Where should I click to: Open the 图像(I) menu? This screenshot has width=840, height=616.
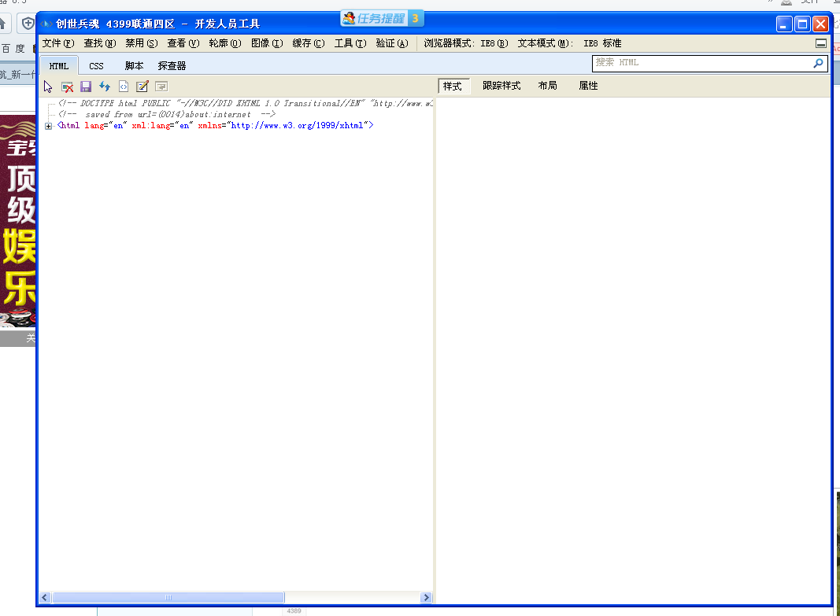pos(267,43)
